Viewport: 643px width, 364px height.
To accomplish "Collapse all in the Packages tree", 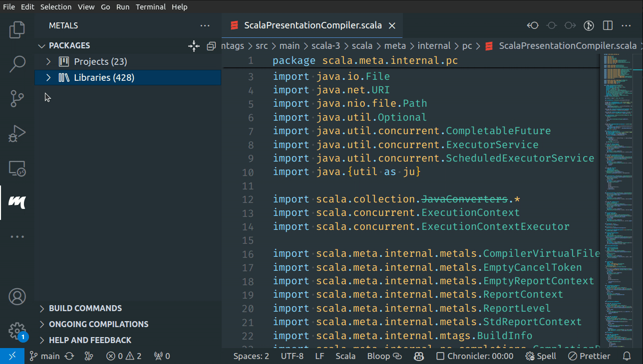I will coord(211,46).
